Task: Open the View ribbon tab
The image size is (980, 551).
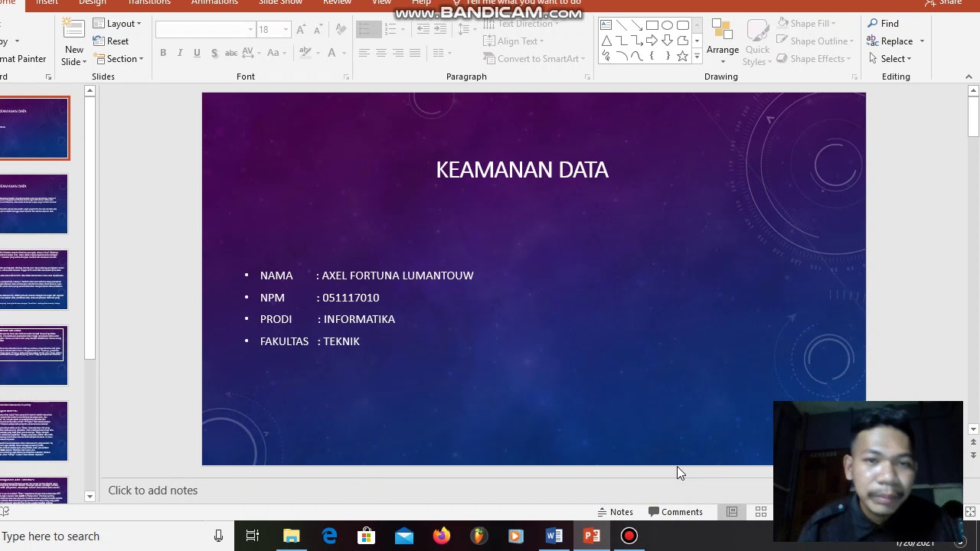Action: (x=381, y=3)
